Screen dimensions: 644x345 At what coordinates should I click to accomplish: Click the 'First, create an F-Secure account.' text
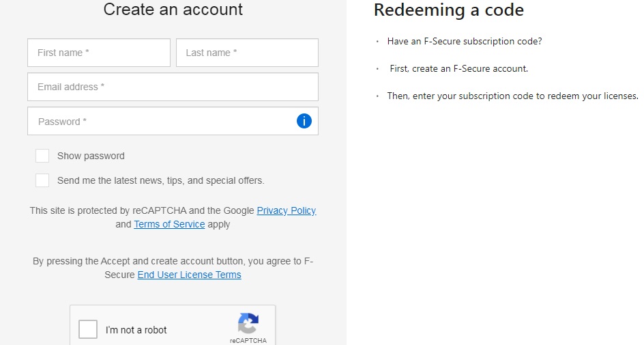458,69
